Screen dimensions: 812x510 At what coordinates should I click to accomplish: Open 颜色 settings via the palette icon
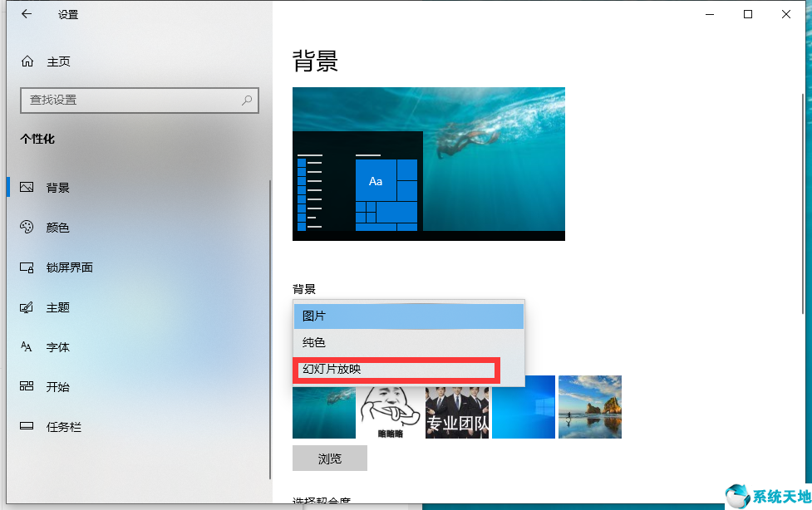(x=27, y=228)
